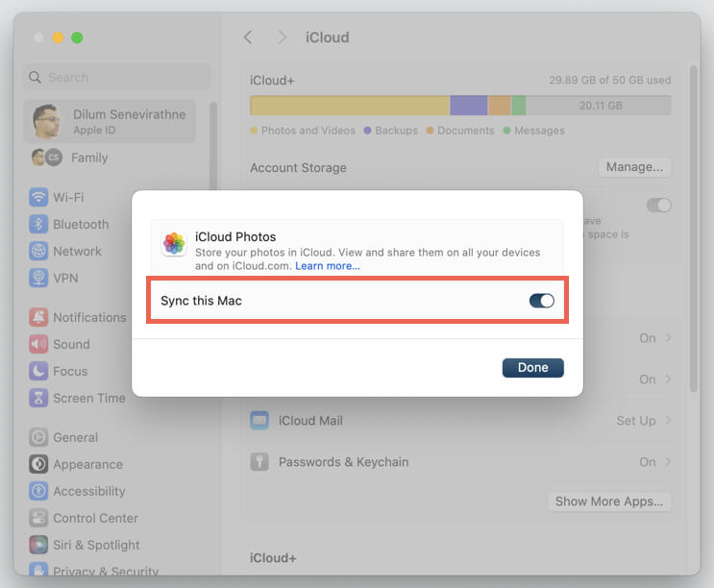Image resolution: width=714 pixels, height=588 pixels.
Task: Expand iCloud Mail Set Up chevron
Action: pyautogui.click(x=668, y=421)
